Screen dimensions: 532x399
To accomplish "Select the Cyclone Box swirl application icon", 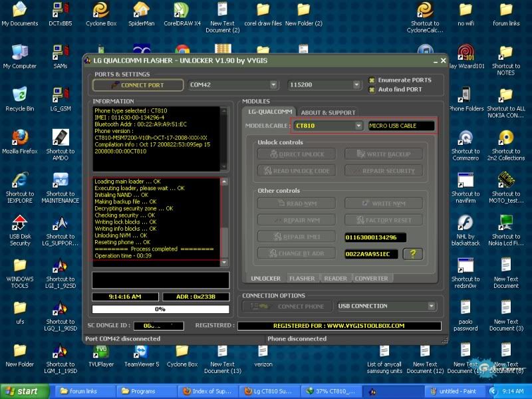I will click(x=101, y=9).
